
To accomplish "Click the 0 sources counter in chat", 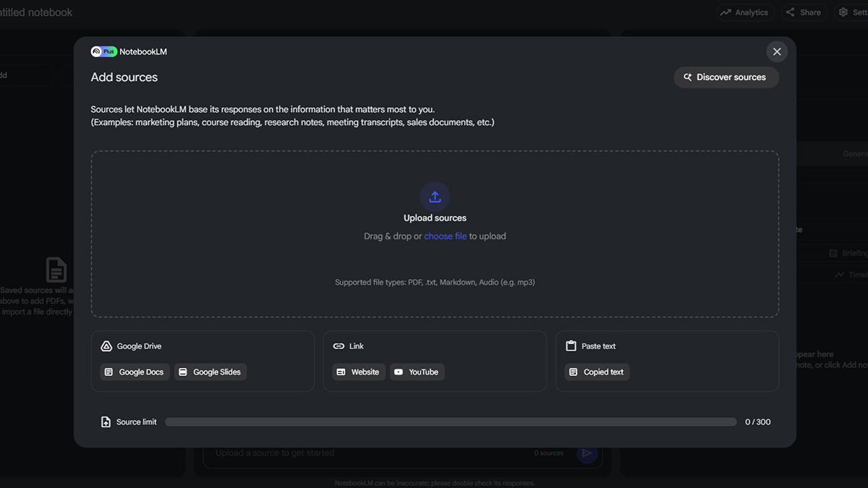I will click(x=549, y=453).
